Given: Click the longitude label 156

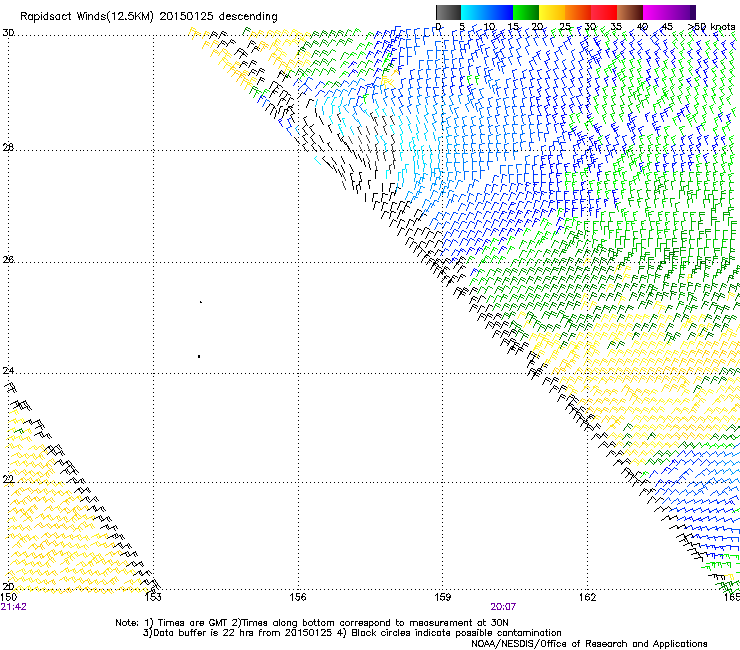Looking at the screenshot, I should pos(298,597).
